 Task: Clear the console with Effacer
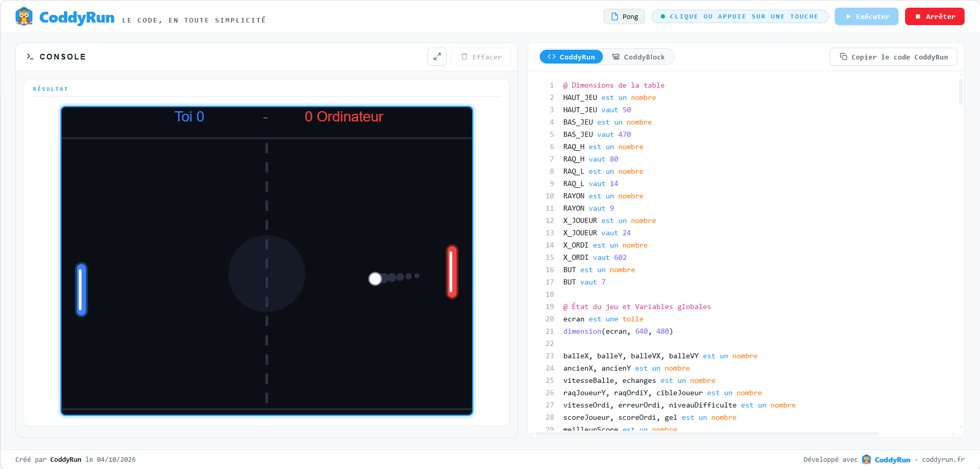pos(481,57)
